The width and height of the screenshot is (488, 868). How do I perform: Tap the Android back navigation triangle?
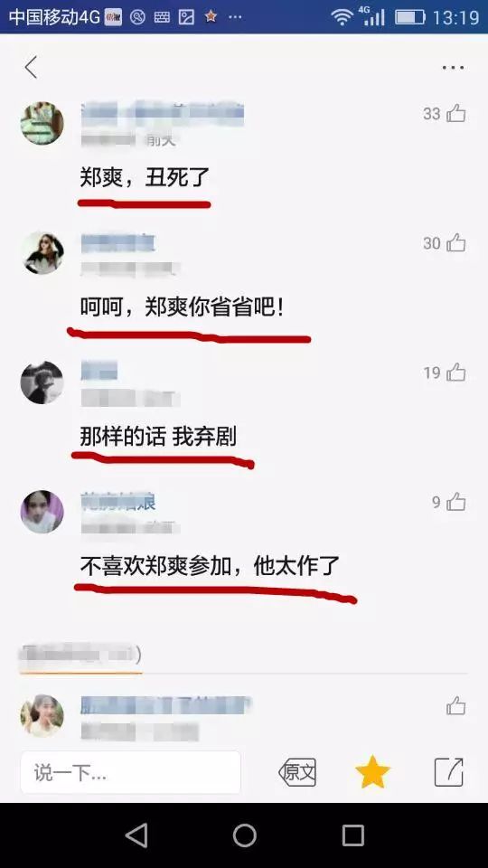(136, 835)
